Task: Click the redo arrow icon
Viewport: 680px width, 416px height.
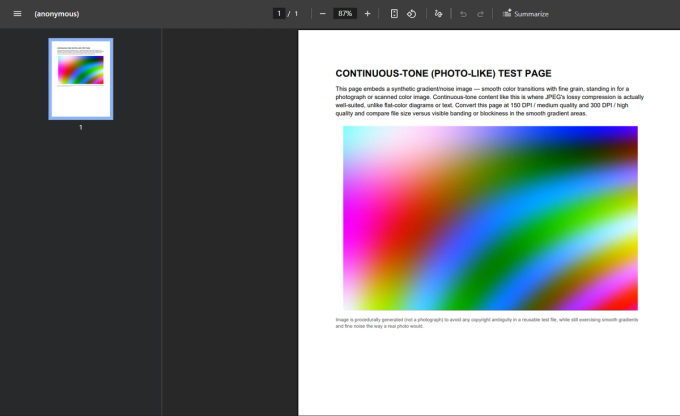Action: [480, 14]
